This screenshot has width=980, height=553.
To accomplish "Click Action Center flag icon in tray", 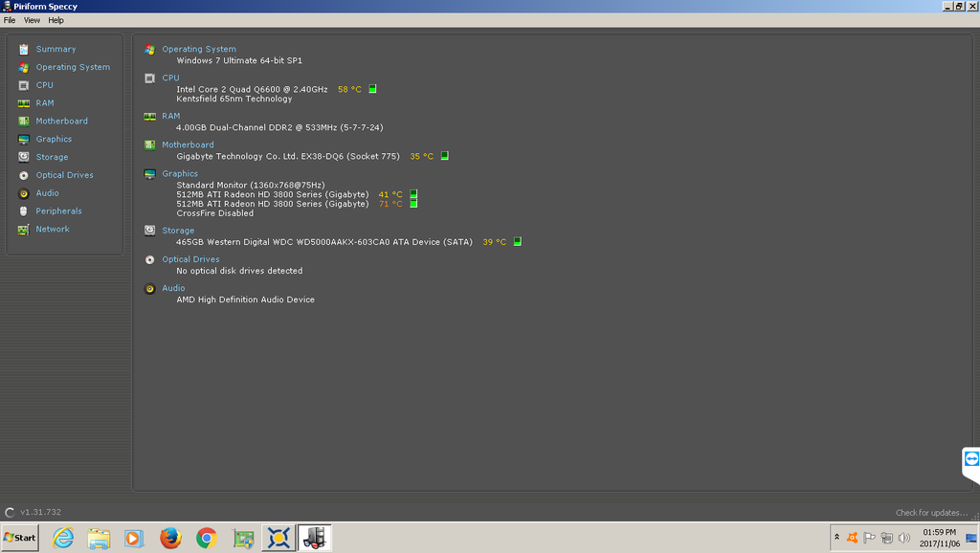I will click(869, 538).
